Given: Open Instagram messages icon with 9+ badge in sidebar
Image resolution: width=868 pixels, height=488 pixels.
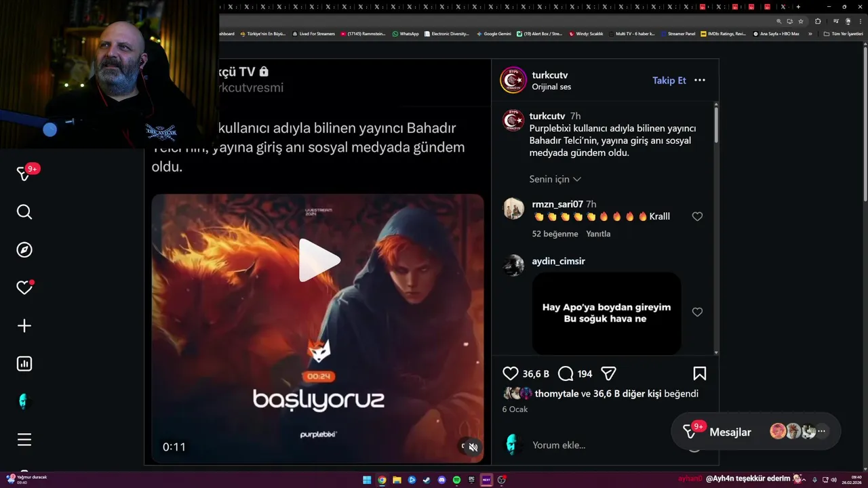Looking at the screenshot, I should coord(24,174).
